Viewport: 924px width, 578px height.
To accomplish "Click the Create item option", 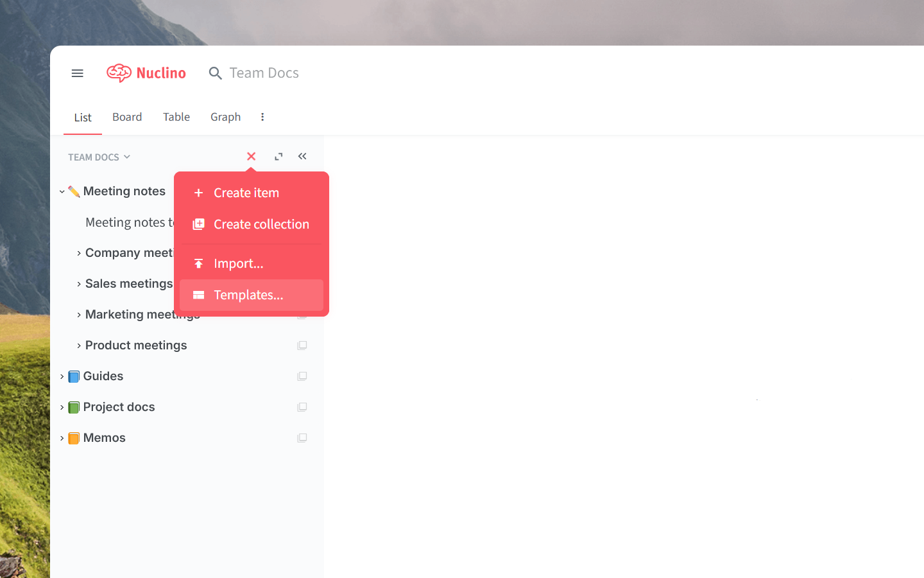I will (x=246, y=193).
